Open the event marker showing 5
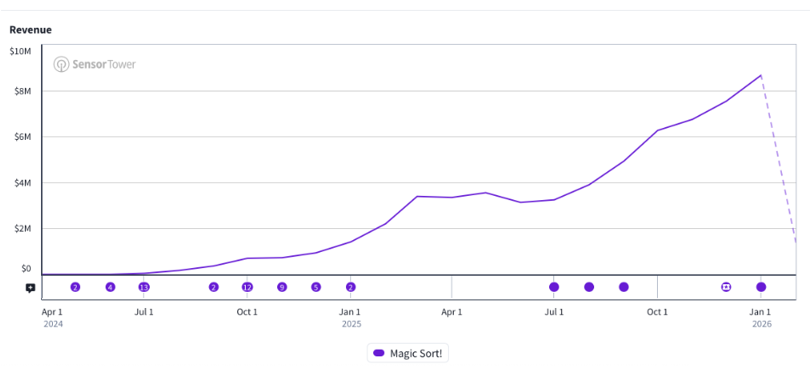812x366 pixels. coord(316,287)
